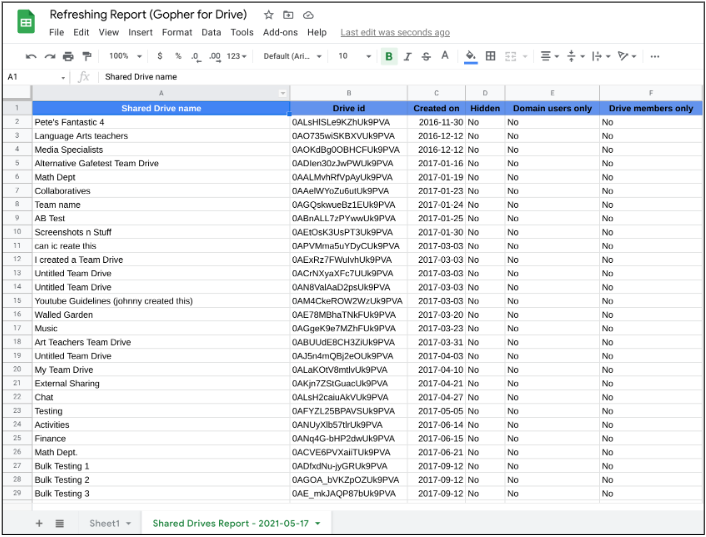Select the 'Bulk Testing 3' cell
The height and width of the screenshot is (537, 706).
pos(161,493)
